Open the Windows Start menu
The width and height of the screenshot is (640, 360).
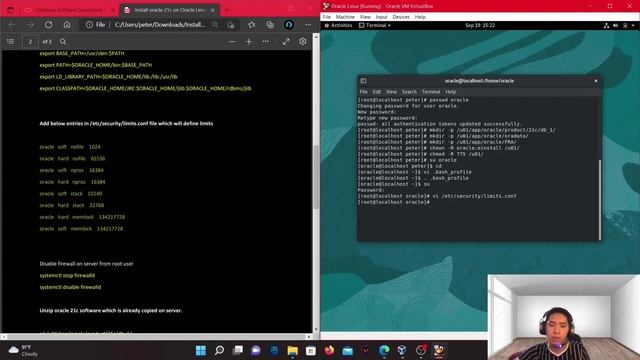201,350
